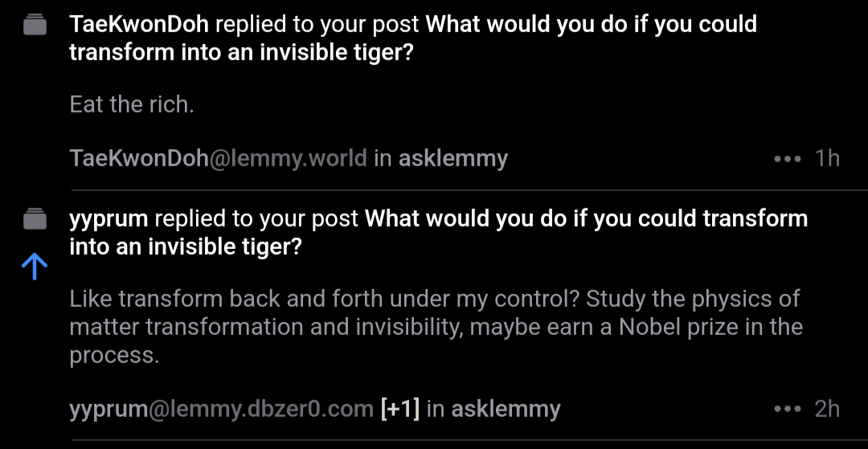Open the three-dot menu on TaeKwonDoh's reply
Image resolution: width=868 pixels, height=449 pixels.
coord(787,159)
